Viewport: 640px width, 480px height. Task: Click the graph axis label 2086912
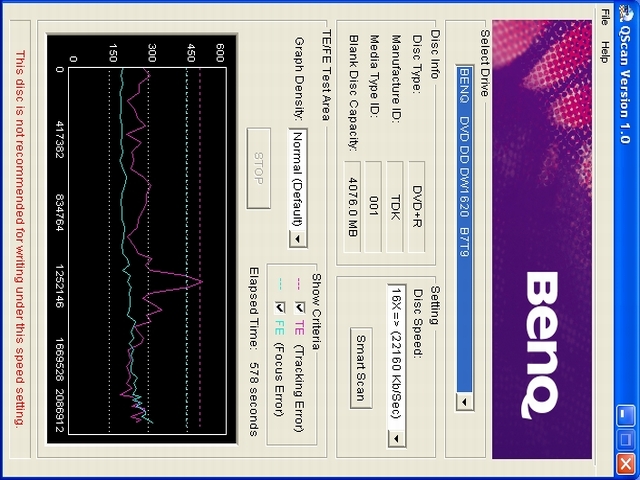pos(59,411)
